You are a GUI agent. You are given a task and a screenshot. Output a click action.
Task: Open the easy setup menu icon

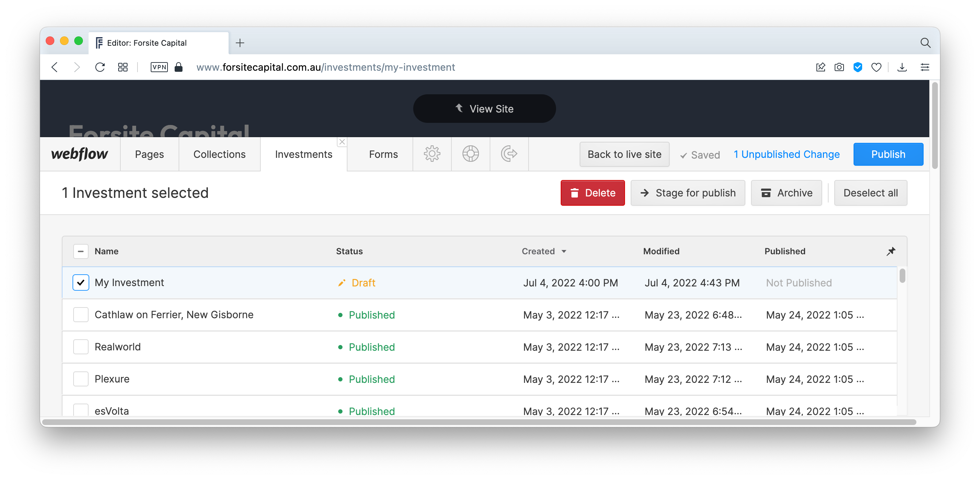[924, 67]
